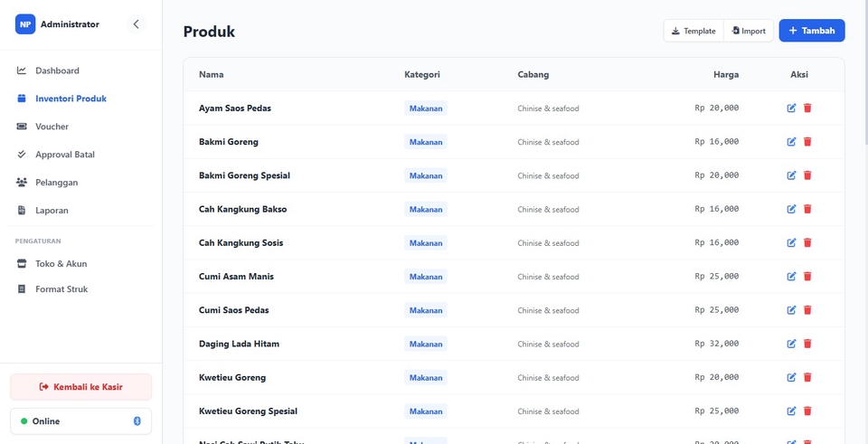The height and width of the screenshot is (444, 868).
Task: Click Kembali ke Kasir button
Action: pyautogui.click(x=81, y=387)
